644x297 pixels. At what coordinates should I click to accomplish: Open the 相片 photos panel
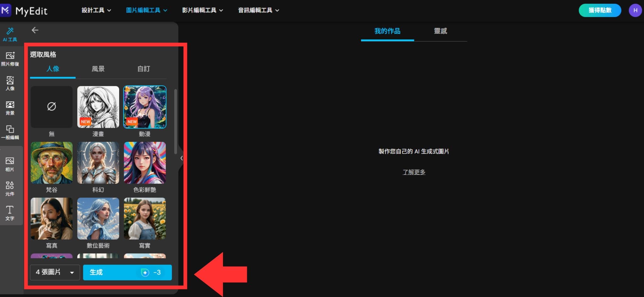[10, 165]
